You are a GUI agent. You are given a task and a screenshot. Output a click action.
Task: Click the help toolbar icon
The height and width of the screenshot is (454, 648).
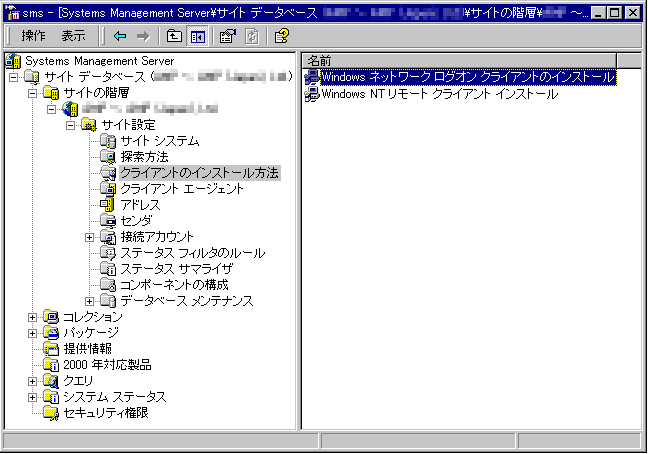click(x=282, y=36)
